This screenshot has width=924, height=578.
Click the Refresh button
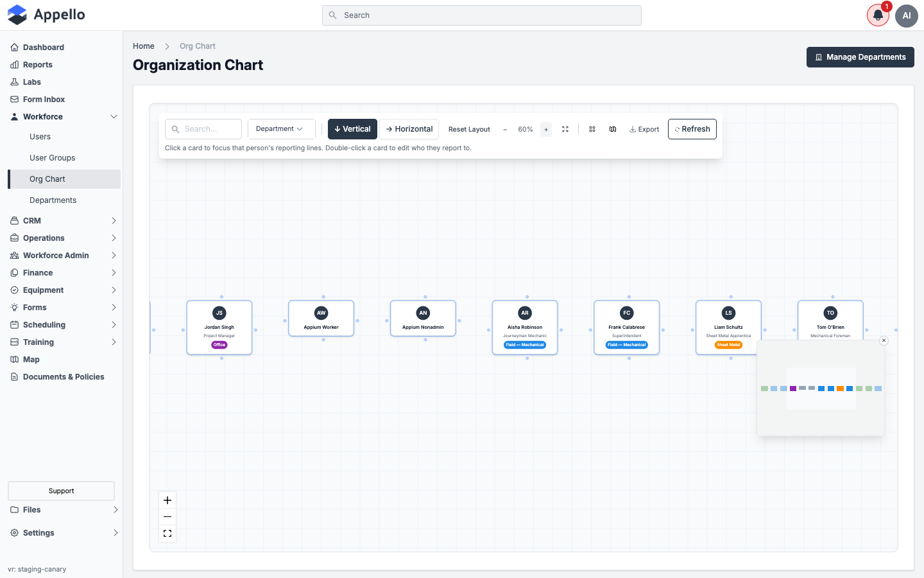click(x=692, y=129)
